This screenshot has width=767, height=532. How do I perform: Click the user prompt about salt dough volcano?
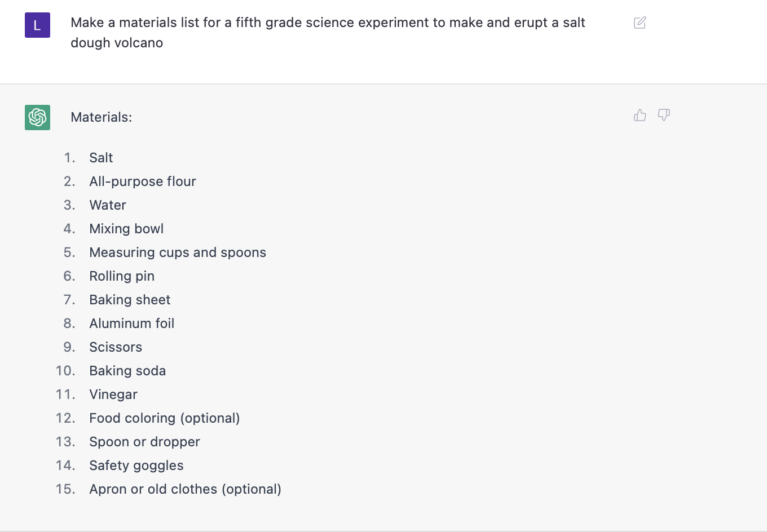[x=327, y=33]
